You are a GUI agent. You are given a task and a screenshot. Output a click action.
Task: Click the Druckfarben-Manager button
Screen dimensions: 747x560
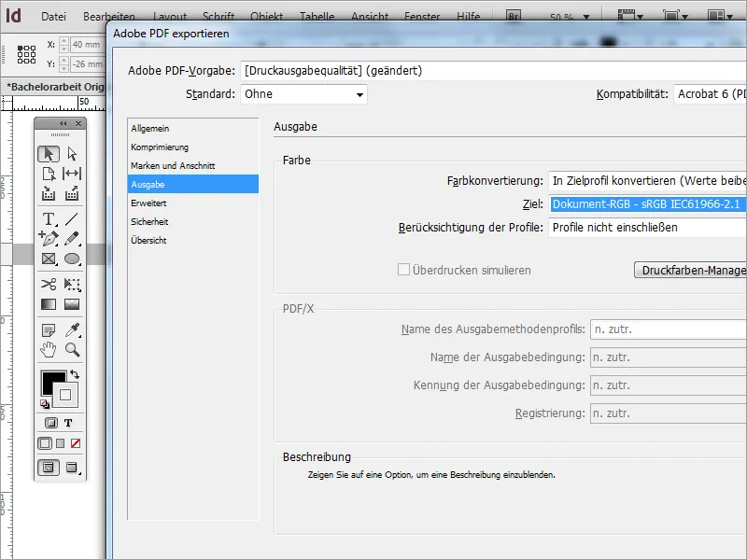pos(691,270)
